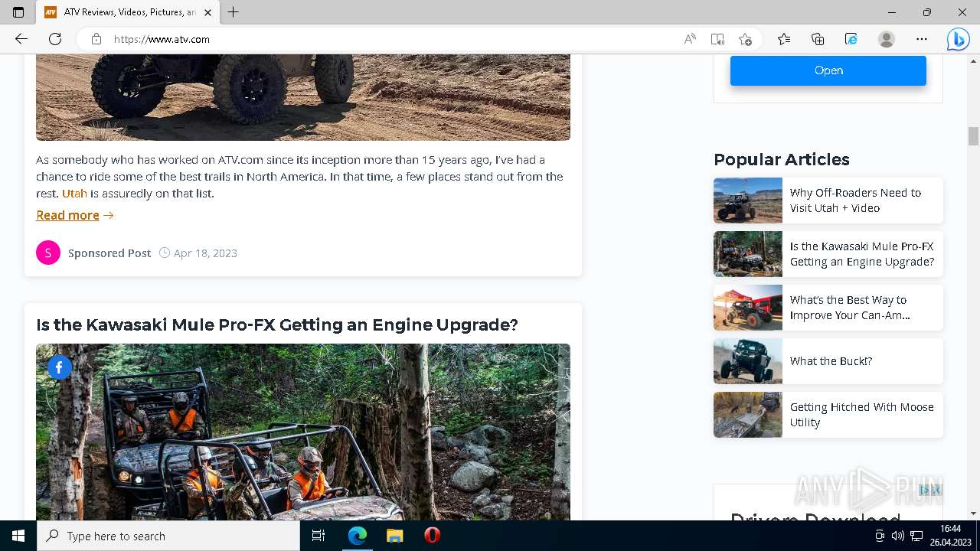Click the Read more link
The image size is (980, 551).
[x=75, y=215]
